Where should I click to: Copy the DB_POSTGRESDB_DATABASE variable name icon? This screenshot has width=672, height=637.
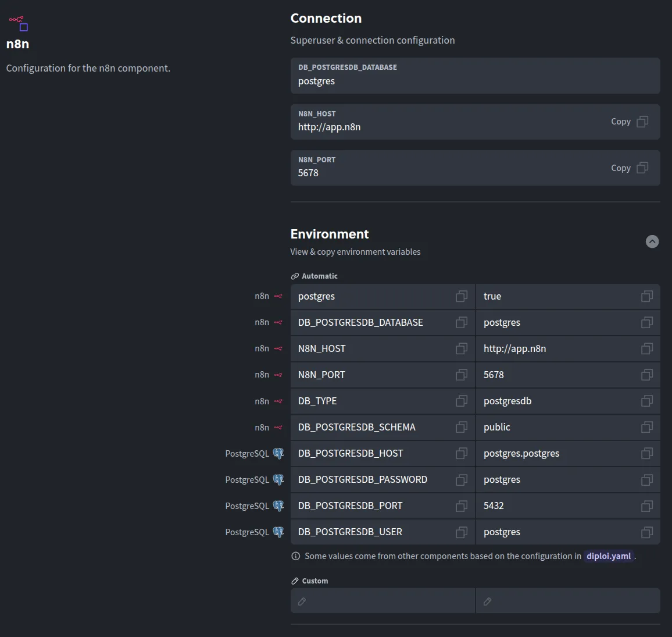pos(462,322)
